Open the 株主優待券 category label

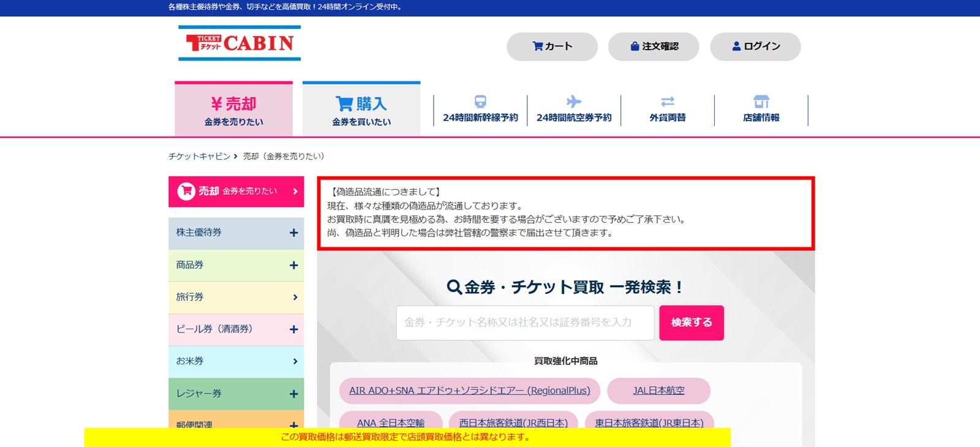coord(199,233)
